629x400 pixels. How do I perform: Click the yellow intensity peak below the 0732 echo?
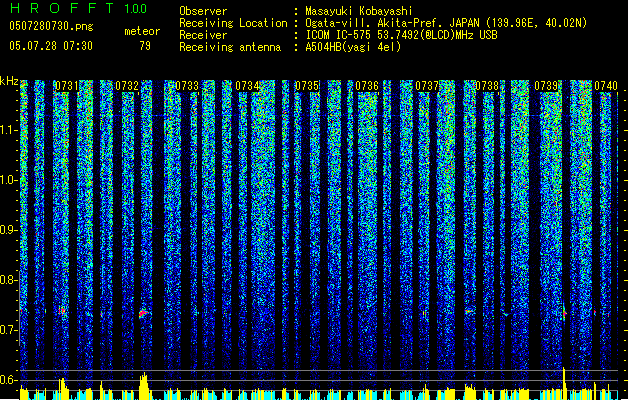click(x=144, y=386)
